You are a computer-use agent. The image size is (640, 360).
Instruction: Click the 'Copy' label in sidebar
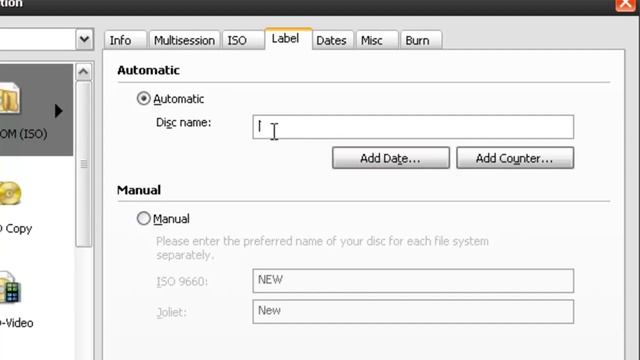19,229
